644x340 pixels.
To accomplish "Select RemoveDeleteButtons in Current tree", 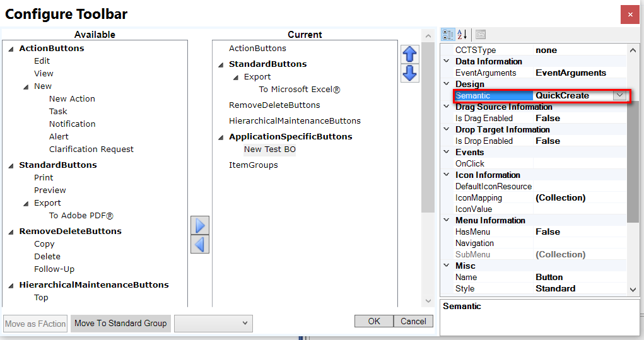I will 274,105.
